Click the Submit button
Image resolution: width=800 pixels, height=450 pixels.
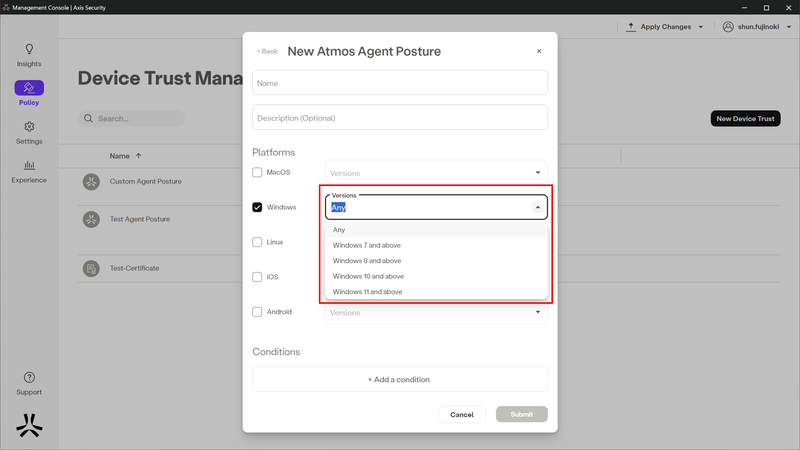[521, 414]
